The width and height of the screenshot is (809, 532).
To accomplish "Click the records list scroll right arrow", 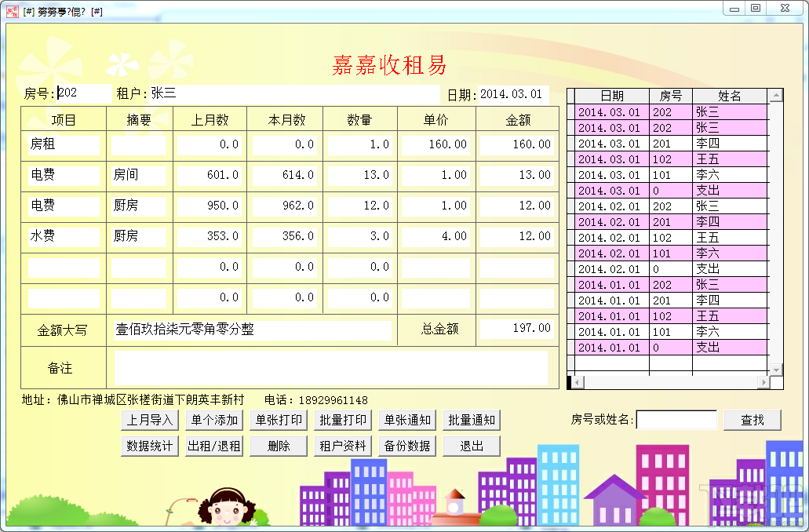I will tap(763, 382).
